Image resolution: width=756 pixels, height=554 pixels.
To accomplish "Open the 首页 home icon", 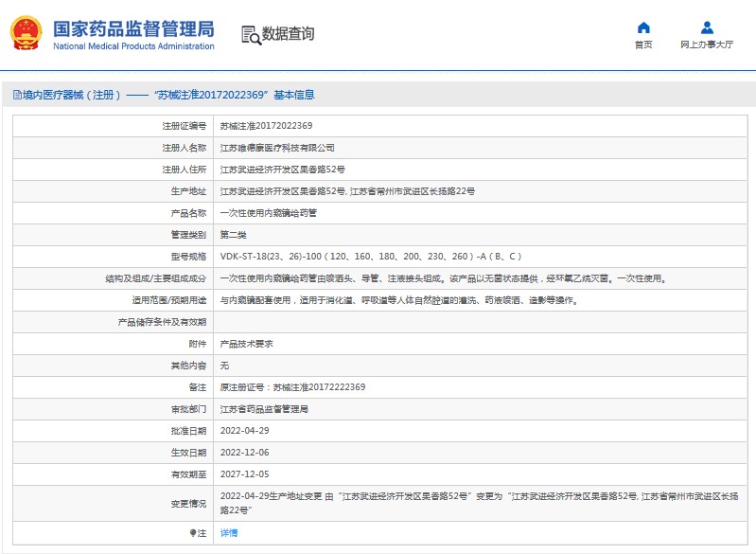I will tap(643, 27).
